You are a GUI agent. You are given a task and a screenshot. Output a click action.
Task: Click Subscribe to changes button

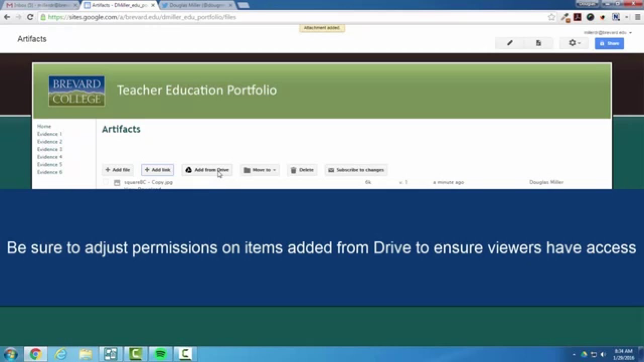(356, 170)
